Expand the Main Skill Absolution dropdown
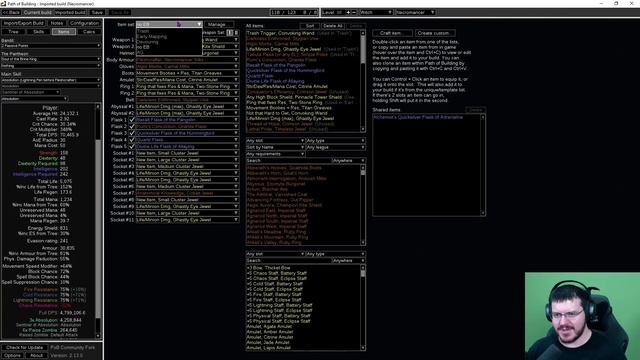The image size is (640, 360). pyautogui.click(x=51, y=80)
